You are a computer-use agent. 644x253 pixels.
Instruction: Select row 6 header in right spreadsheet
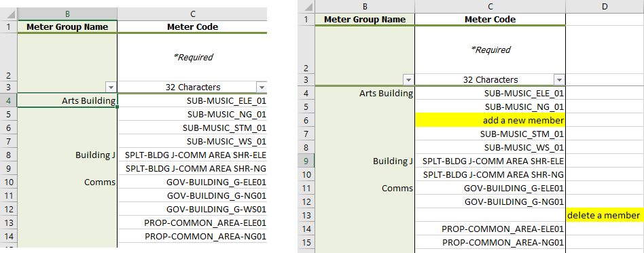click(x=306, y=120)
